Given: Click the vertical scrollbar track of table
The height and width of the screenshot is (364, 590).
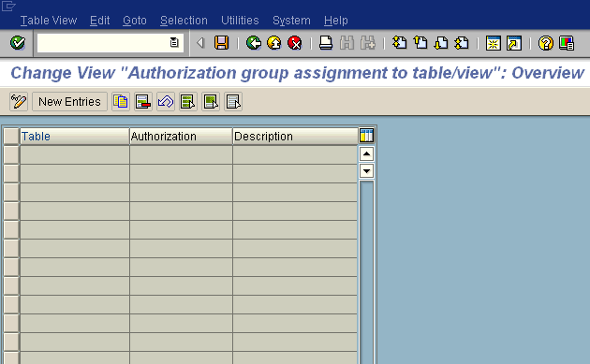Looking at the screenshot, I should 366,272.
